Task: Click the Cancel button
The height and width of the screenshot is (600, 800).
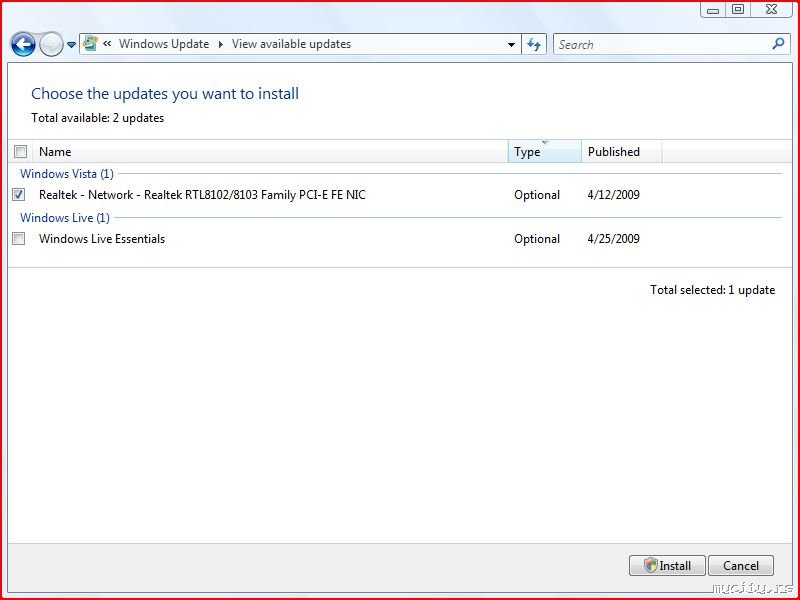Action: click(x=741, y=565)
